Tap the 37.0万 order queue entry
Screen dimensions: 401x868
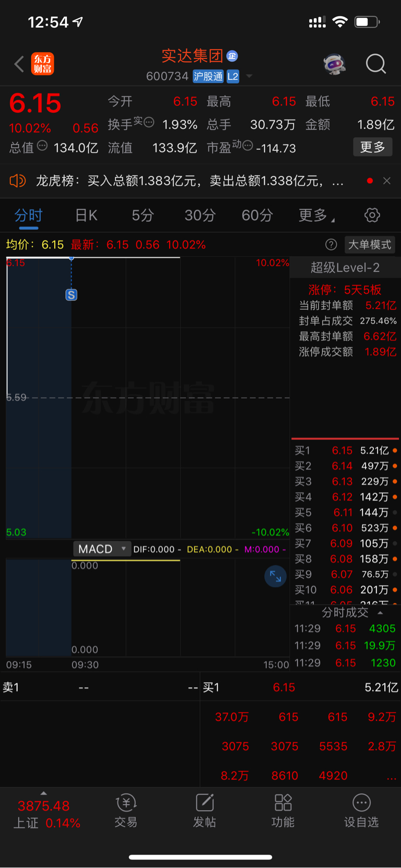pyautogui.click(x=232, y=717)
